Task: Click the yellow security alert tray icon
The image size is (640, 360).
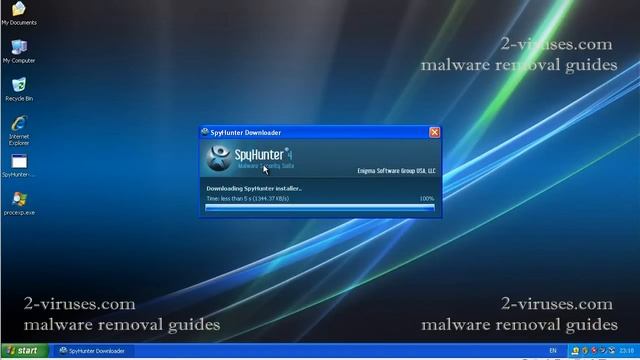Action: pyautogui.click(x=576, y=351)
